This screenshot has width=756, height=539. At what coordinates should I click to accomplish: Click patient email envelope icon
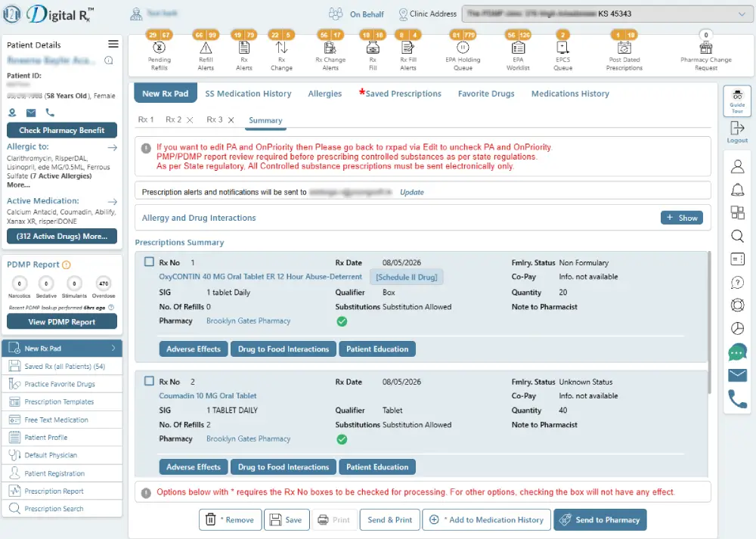(31, 113)
